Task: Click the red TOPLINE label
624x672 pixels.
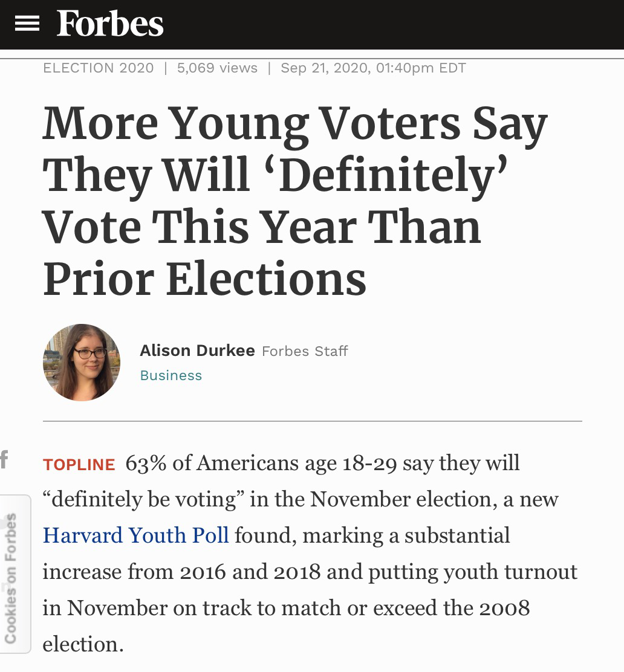Action: 79,465
